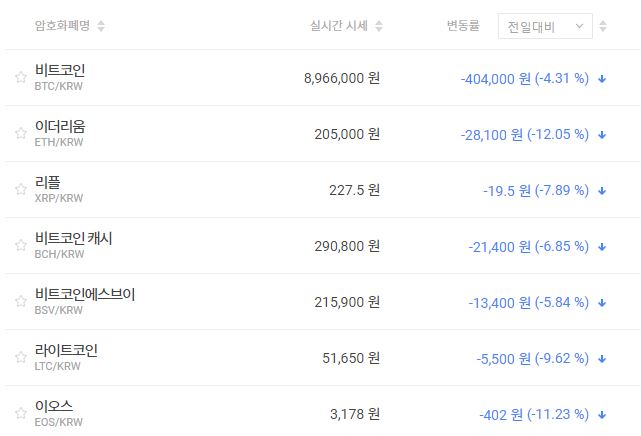Open the 비트코인 coin link
641x436 pixels.
(60, 70)
